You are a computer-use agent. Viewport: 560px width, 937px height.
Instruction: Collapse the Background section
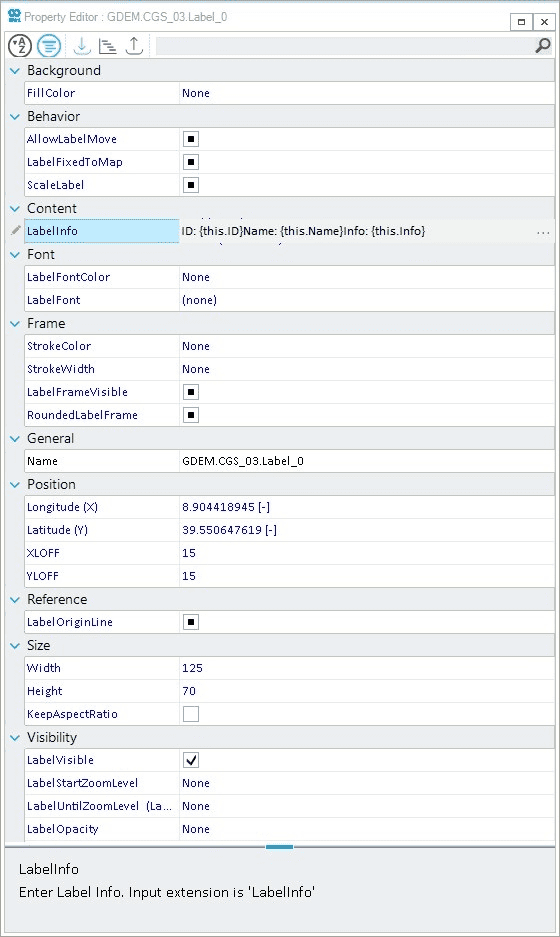[15, 71]
